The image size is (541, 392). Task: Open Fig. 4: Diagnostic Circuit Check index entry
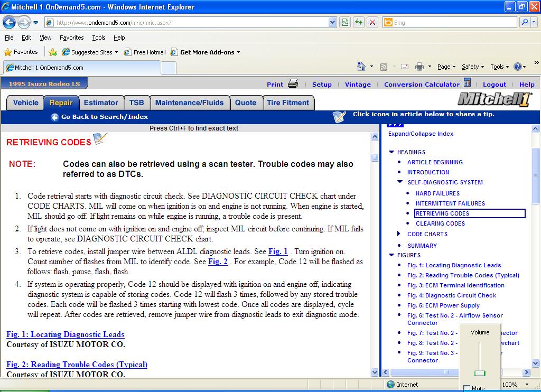click(x=451, y=295)
